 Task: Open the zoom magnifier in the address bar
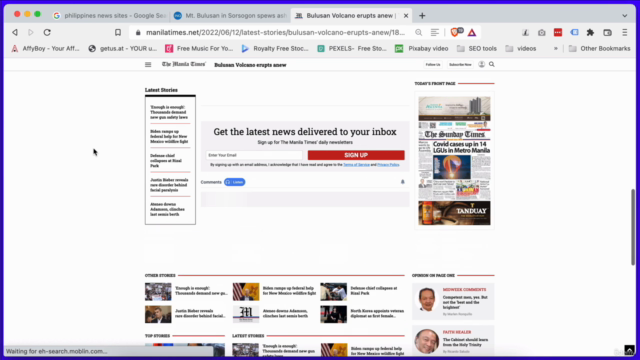click(419, 32)
